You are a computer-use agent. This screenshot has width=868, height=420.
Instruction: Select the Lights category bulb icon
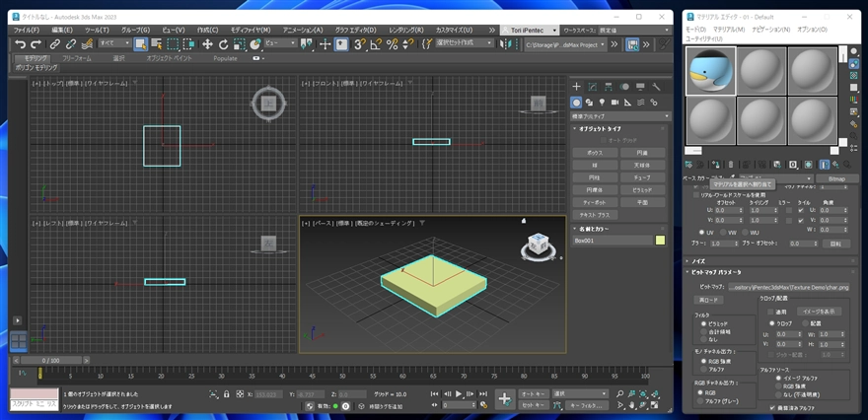pyautogui.click(x=603, y=103)
